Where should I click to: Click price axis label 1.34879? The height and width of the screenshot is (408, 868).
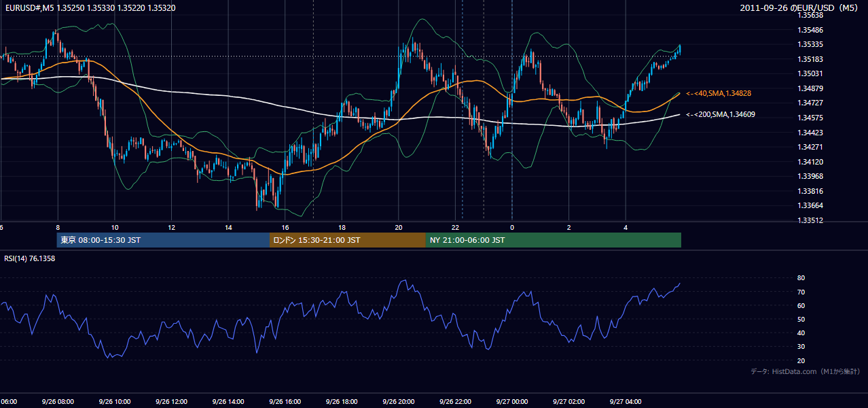point(811,88)
